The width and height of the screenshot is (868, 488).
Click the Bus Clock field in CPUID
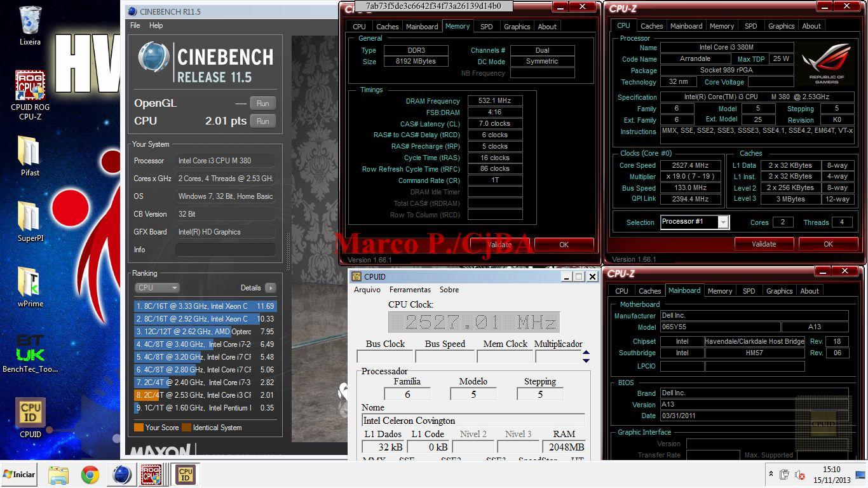(385, 356)
